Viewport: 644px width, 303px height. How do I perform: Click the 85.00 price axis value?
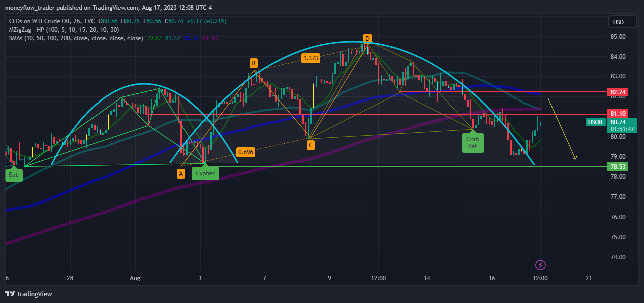pos(619,37)
